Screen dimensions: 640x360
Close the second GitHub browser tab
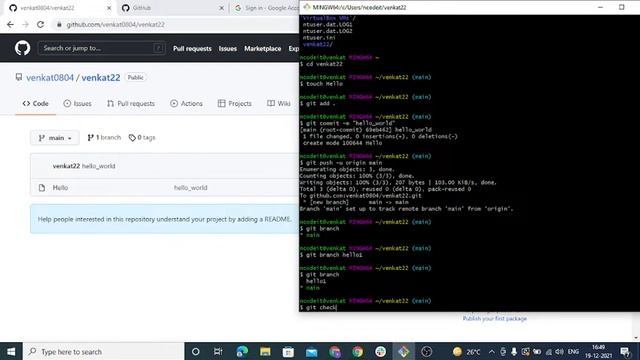(222, 8)
